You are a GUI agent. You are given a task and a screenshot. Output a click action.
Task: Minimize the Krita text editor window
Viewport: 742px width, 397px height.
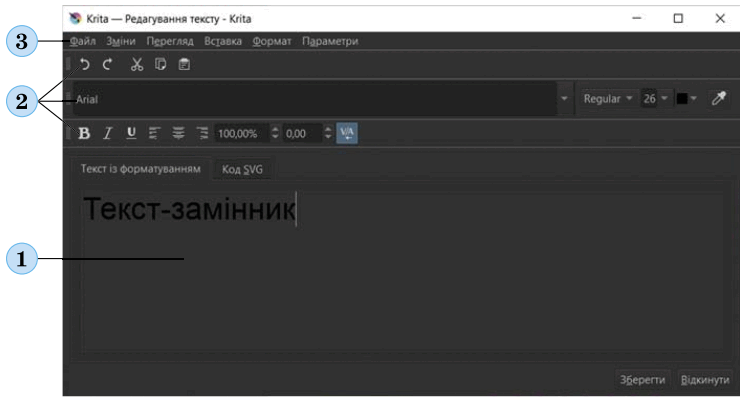637,18
